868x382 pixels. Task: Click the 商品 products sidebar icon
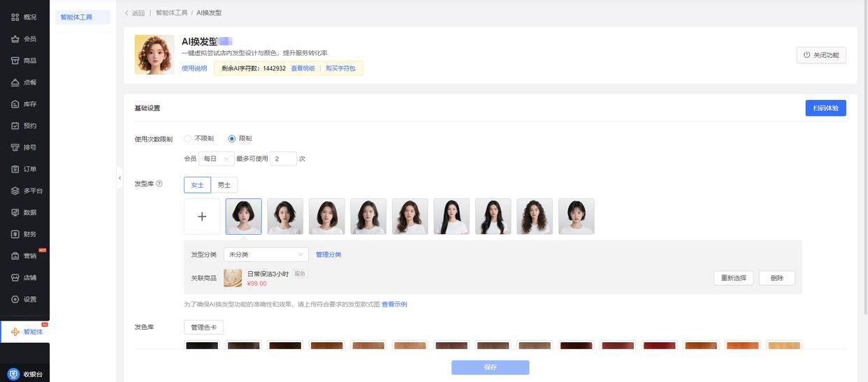pyautogui.click(x=15, y=61)
